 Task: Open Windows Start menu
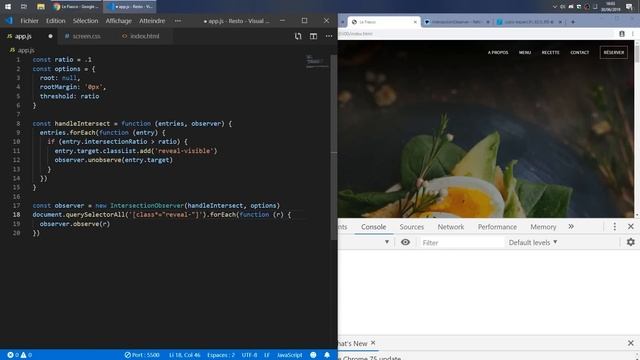(x=8, y=7)
